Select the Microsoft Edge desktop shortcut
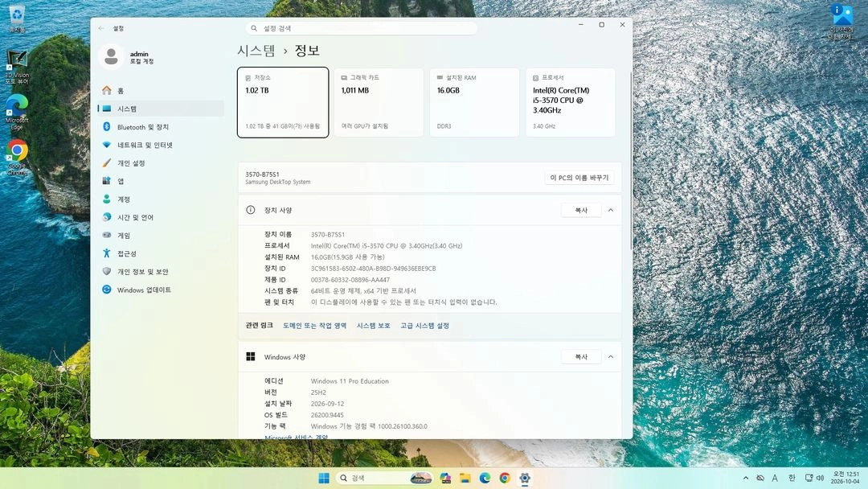The image size is (868, 489). pos(17,112)
